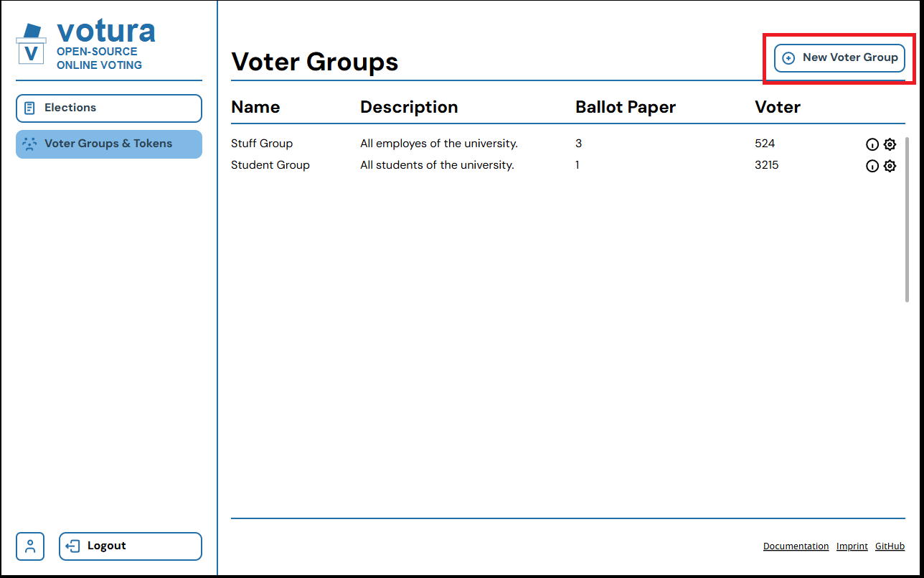Click the Description column header
Viewport: 924px width, 578px height.
point(409,107)
